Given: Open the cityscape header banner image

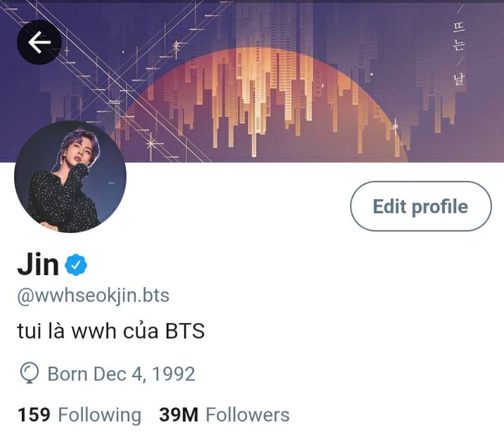Looking at the screenshot, I should [x=252, y=81].
